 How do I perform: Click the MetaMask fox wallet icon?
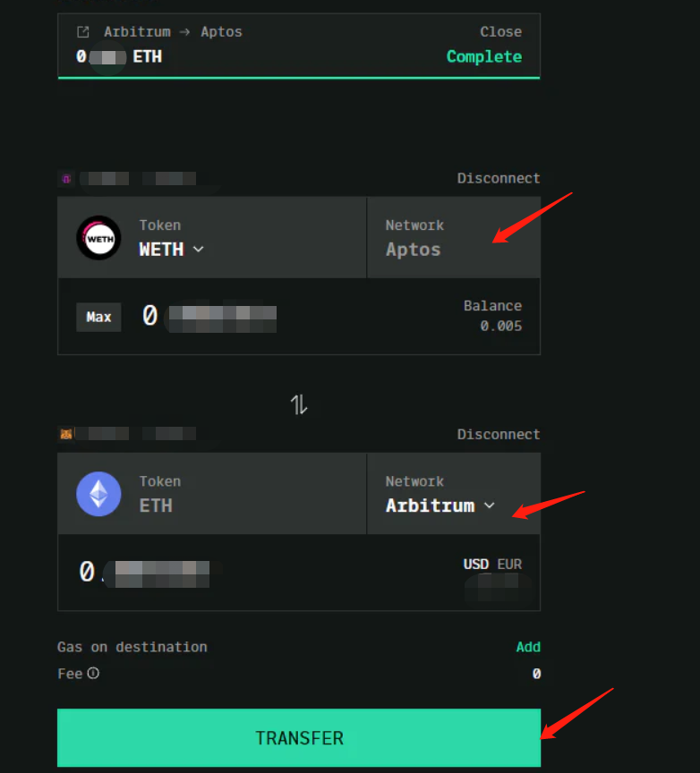(66, 434)
